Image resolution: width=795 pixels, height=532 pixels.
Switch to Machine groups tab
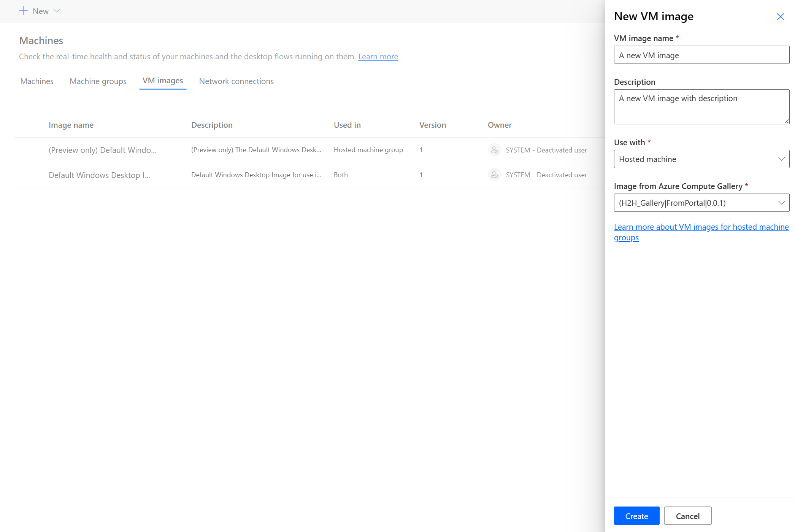98,81
